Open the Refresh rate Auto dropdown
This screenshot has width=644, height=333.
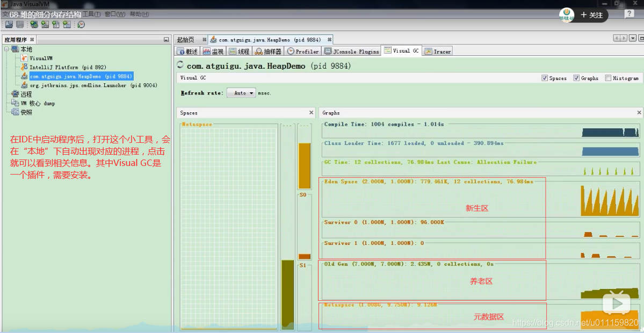(241, 93)
